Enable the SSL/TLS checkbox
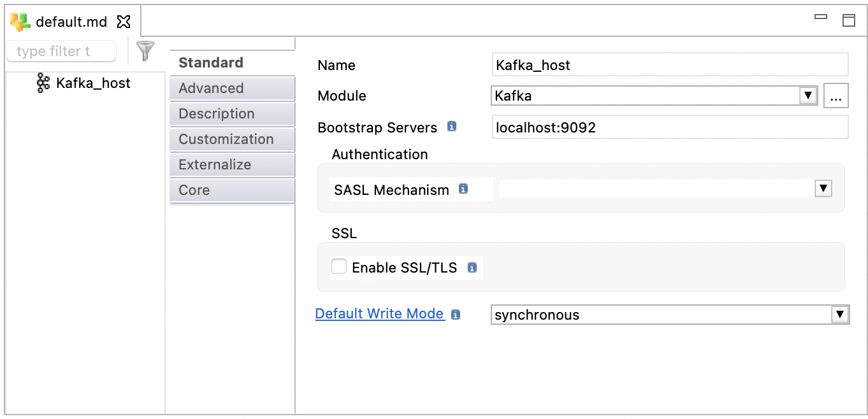 coord(338,266)
